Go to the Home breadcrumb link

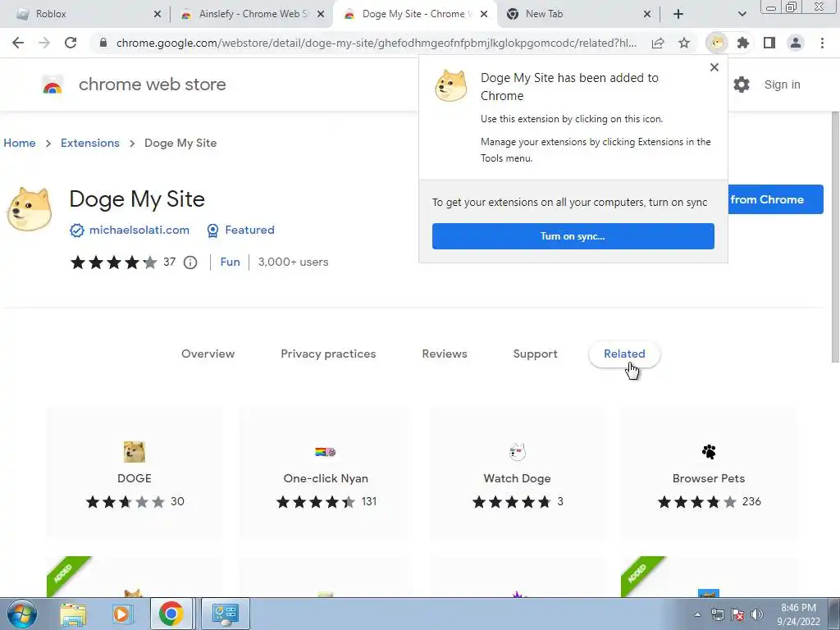pyautogui.click(x=20, y=143)
